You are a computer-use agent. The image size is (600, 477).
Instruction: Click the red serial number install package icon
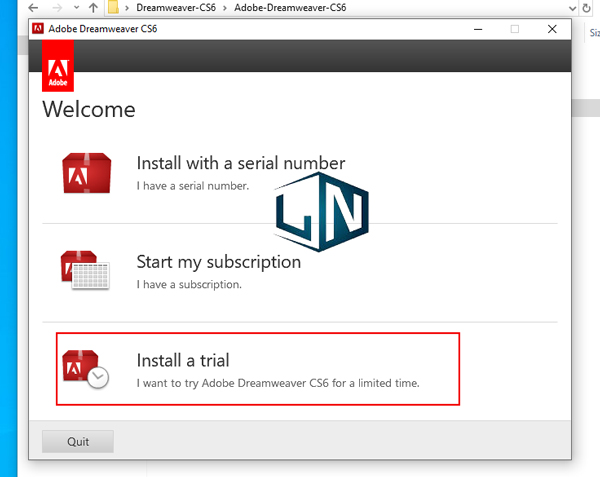pyautogui.click(x=87, y=173)
